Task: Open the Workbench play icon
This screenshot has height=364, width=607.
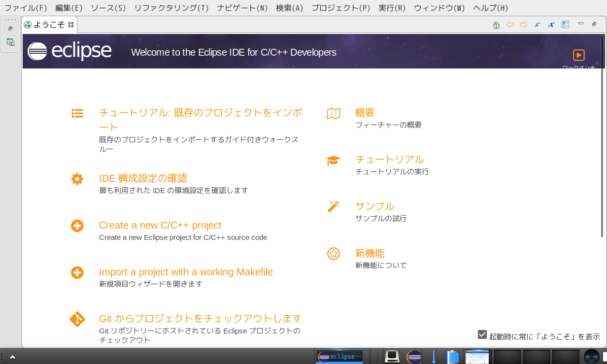Action: pyautogui.click(x=579, y=55)
